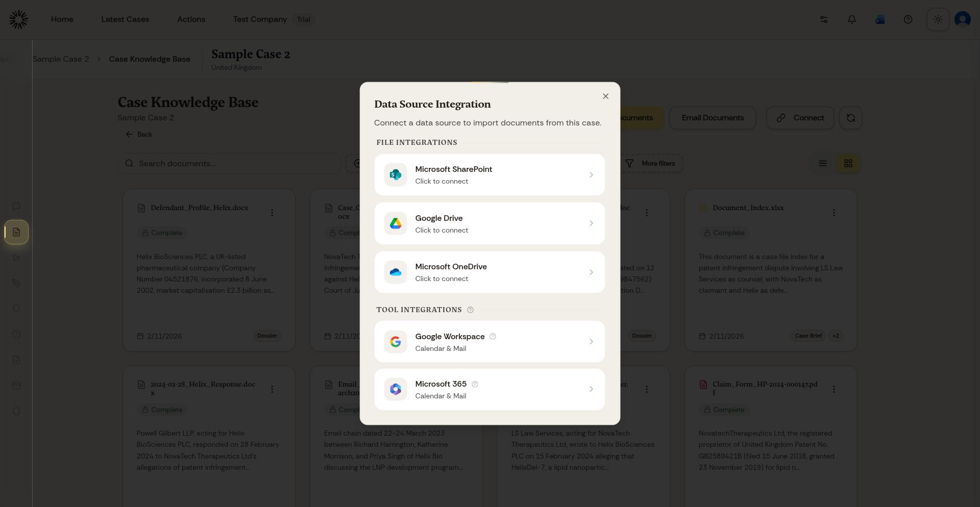Click the Email Documents button
The width and height of the screenshot is (980, 507).
click(713, 118)
